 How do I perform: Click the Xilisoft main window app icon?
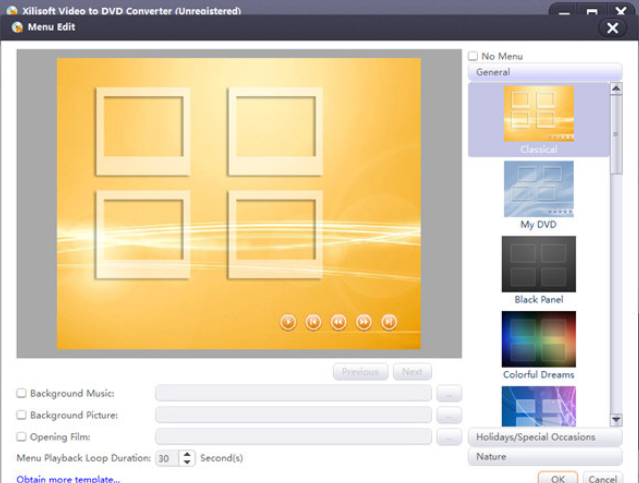12,11
